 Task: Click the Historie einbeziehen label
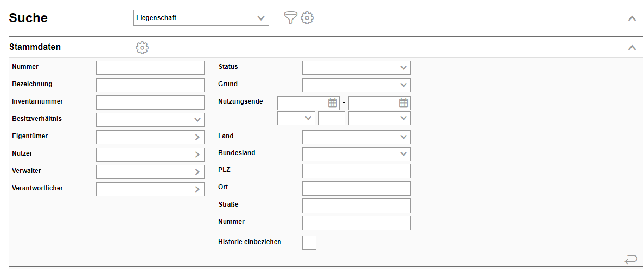coord(250,242)
